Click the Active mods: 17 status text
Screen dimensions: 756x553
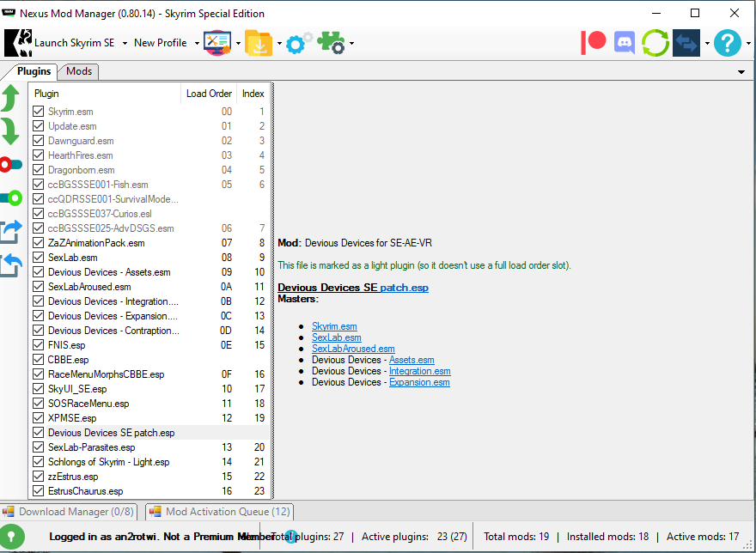pyautogui.click(x=703, y=537)
